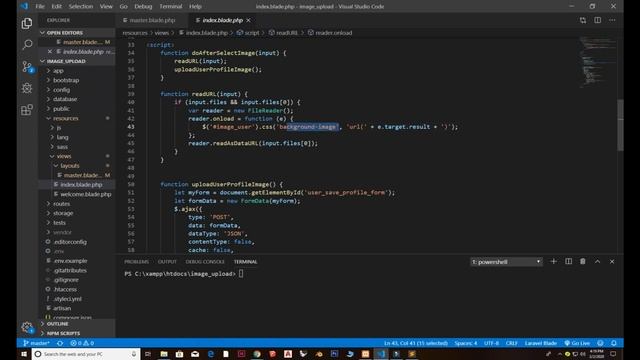Expand the database folder
Viewport: 640px width, 360px height.
point(64,99)
